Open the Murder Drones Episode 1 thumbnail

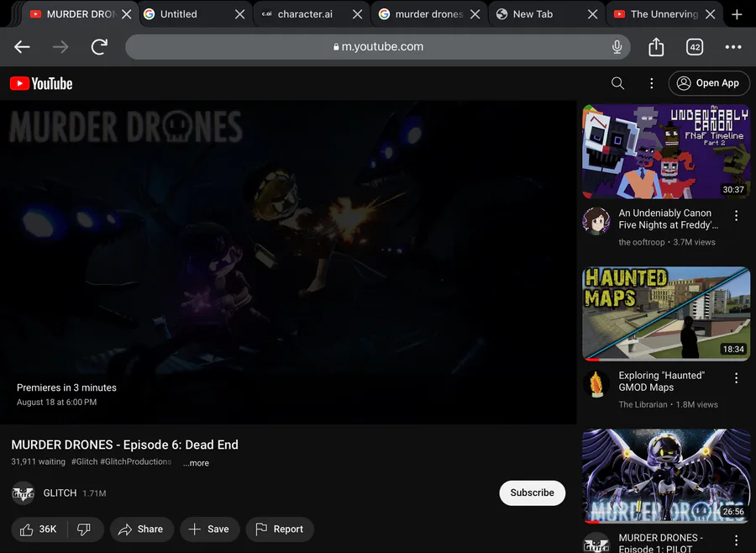pyautogui.click(x=666, y=477)
